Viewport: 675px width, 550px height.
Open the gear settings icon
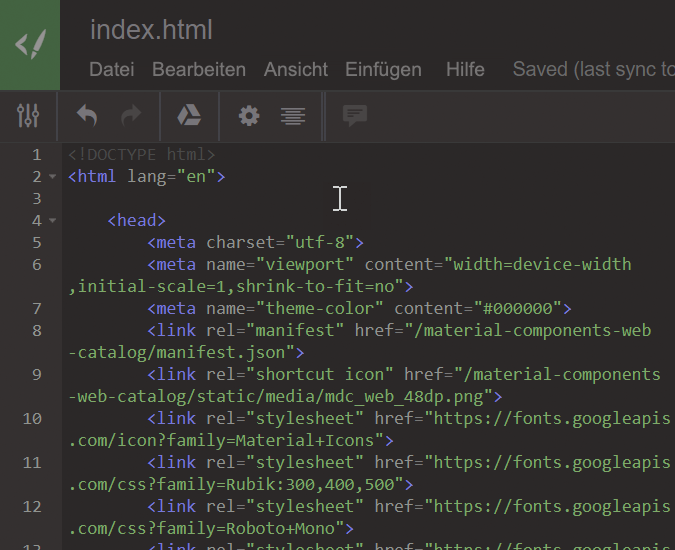[249, 116]
